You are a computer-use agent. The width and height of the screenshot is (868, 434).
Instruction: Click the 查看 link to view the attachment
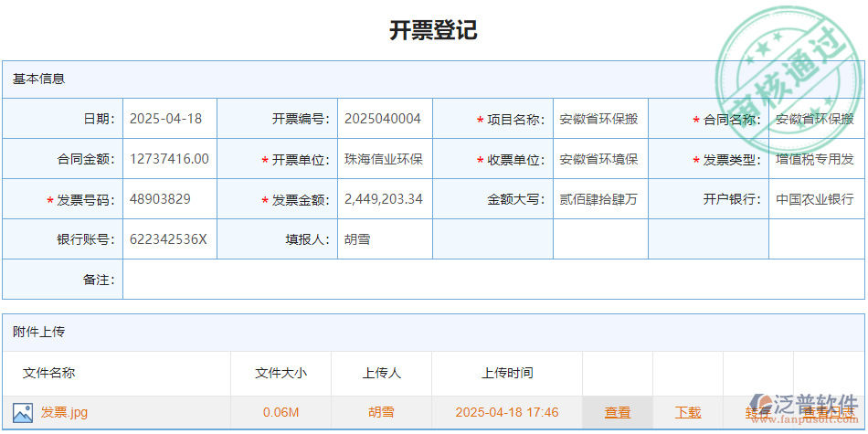[618, 412]
